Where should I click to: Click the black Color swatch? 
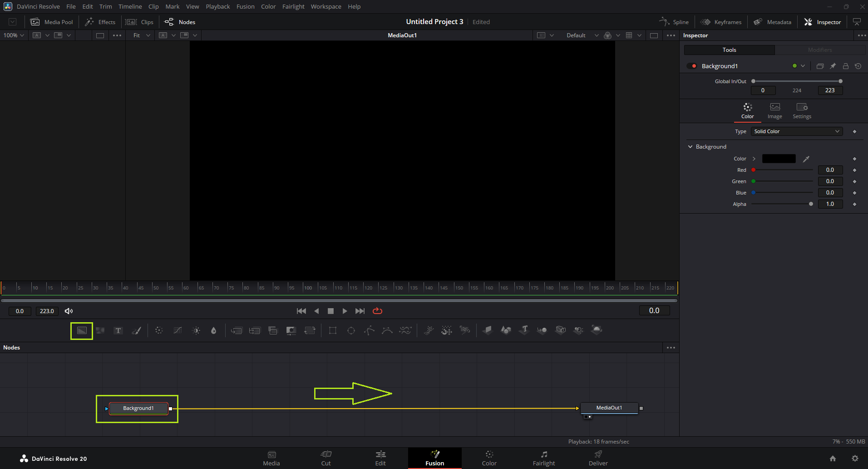[779, 159]
